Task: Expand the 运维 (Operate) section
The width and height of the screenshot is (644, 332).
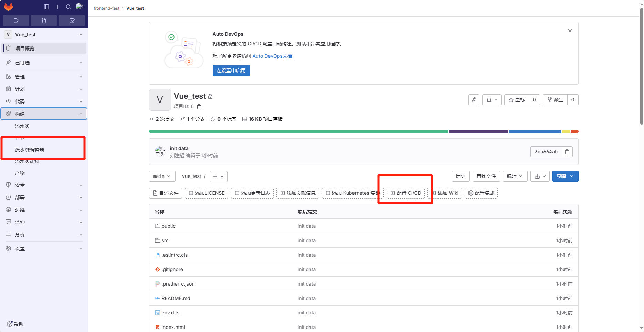Action: click(44, 210)
